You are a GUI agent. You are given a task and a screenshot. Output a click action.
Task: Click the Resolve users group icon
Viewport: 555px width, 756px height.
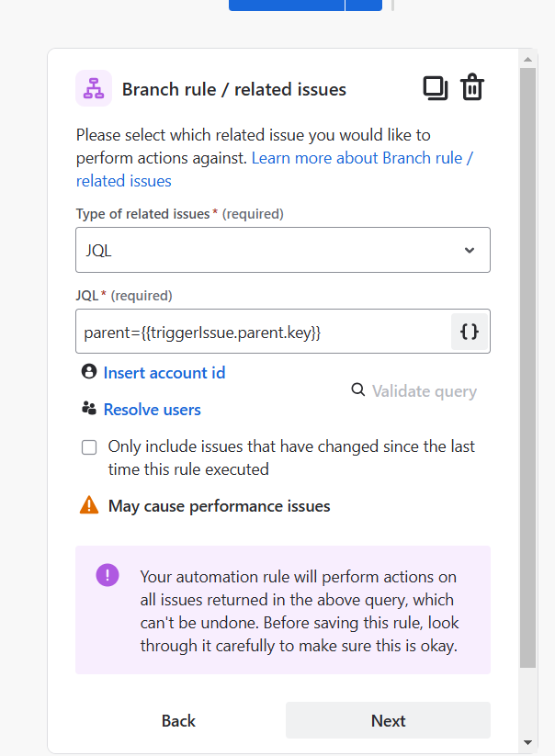pos(87,409)
